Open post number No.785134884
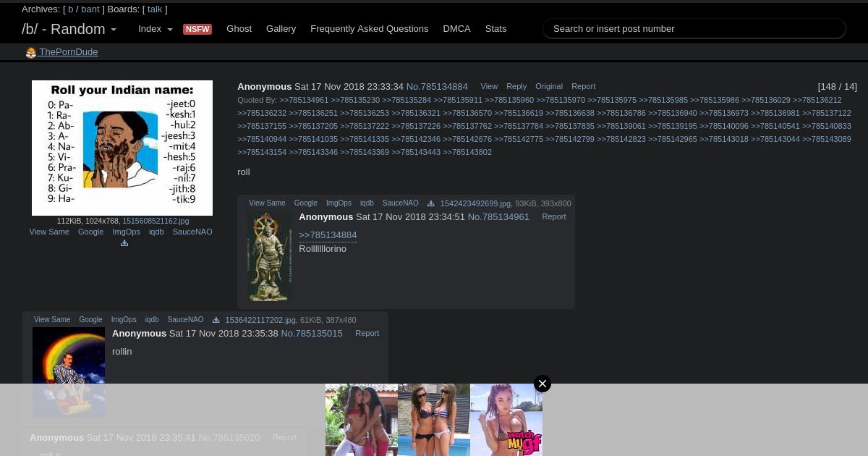868x456 pixels. tap(437, 87)
